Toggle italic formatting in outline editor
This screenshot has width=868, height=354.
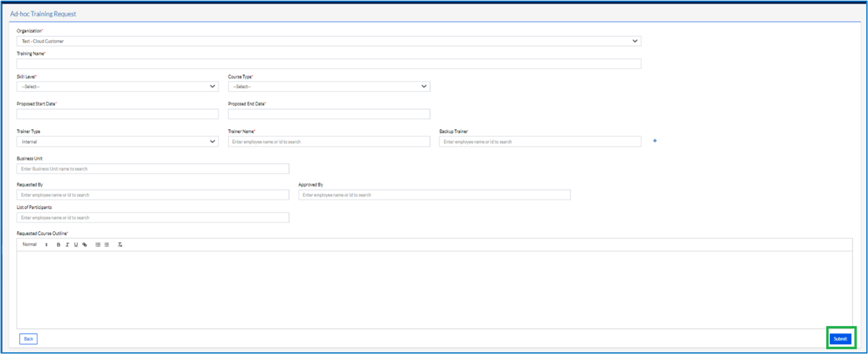[x=67, y=245]
